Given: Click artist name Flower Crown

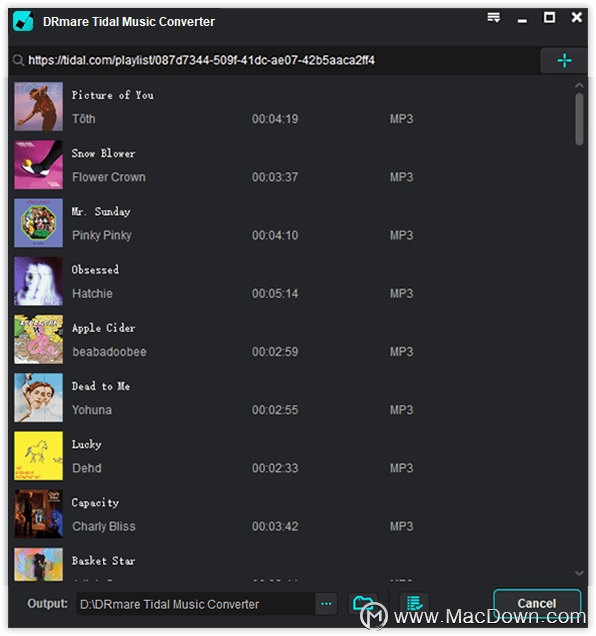Looking at the screenshot, I should (109, 177).
